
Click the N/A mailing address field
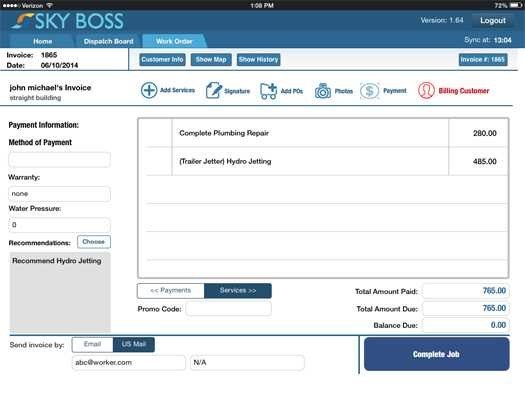click(247, 363)
